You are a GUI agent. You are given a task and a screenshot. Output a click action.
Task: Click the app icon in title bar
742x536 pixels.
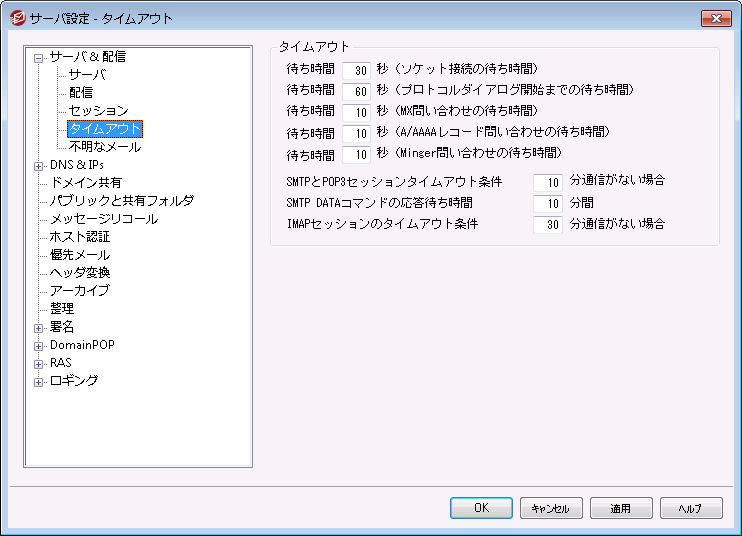pyautogui.click(x=17, y=18)
